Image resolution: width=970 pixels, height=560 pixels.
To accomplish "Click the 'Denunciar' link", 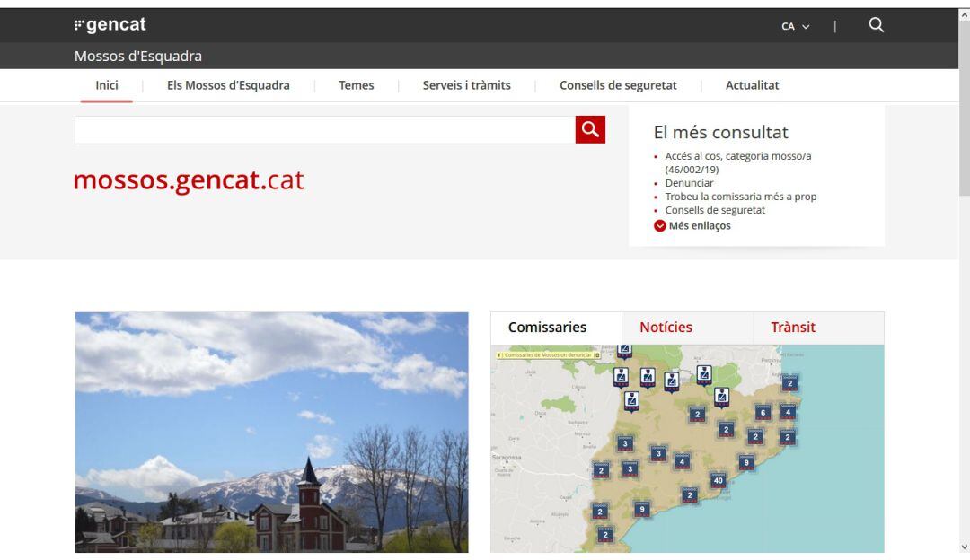I will (689, 183).
